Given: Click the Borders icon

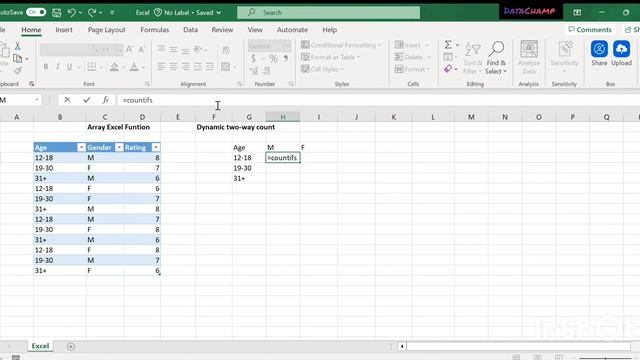Looking at the screenshot, I should point(92,67).
